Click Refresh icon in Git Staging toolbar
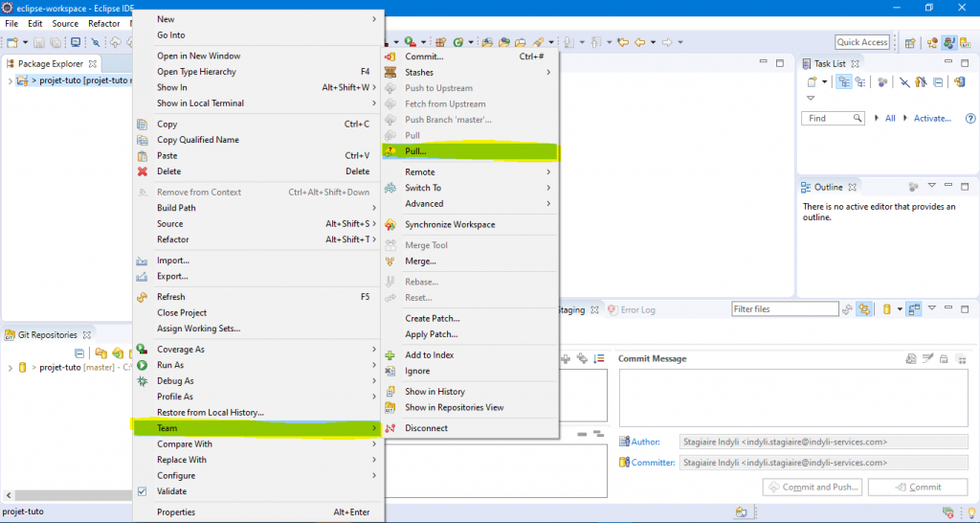Image resolution: width=980 pixels, height=523 pixels. [x=848, y=309]
